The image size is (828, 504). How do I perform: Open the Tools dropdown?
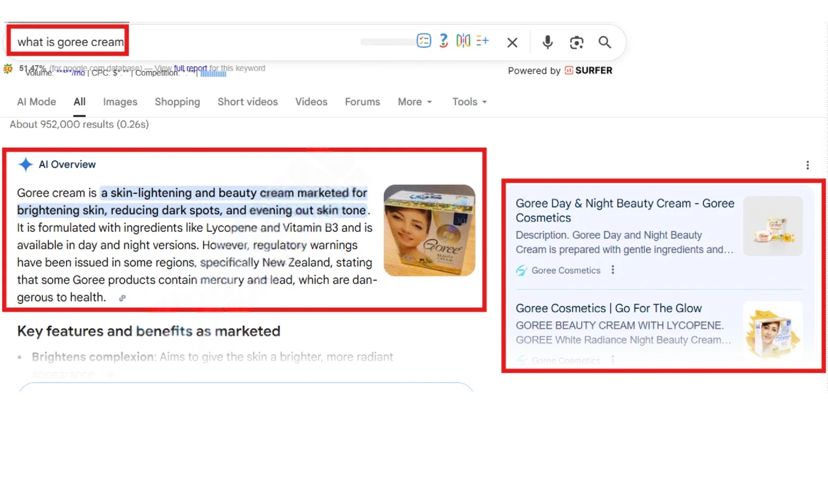click(x=468, y=102)
